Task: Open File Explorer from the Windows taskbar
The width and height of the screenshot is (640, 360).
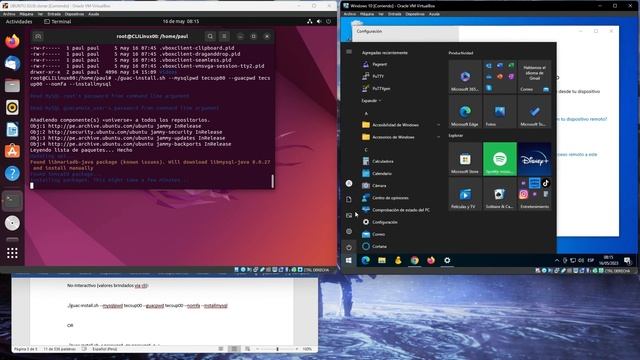Action: pos(382,260)
